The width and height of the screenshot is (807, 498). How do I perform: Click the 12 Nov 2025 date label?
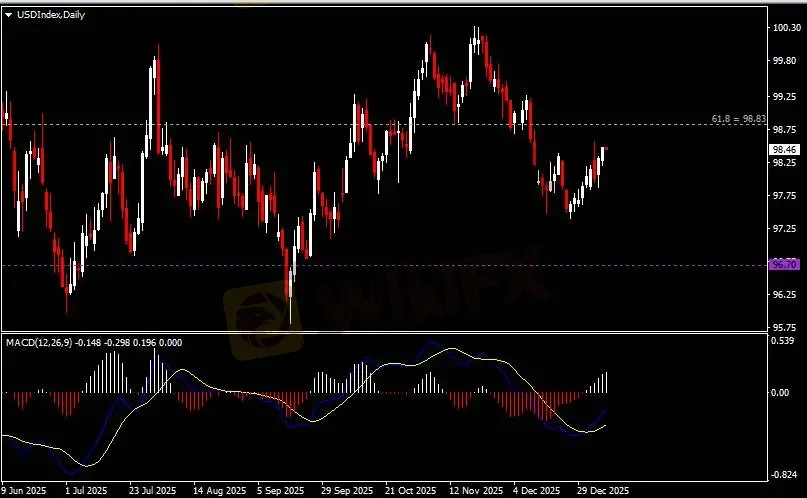[x=475, y=491]
